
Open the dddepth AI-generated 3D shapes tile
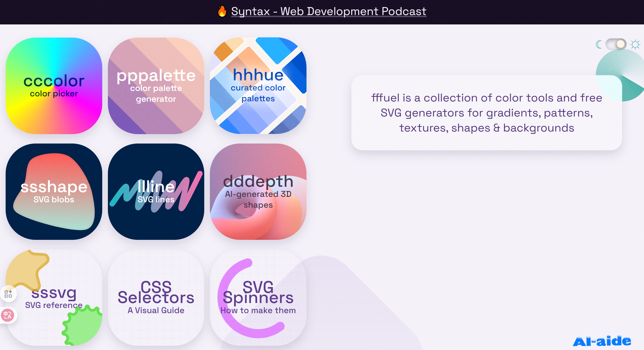click(x=258, y=192)
